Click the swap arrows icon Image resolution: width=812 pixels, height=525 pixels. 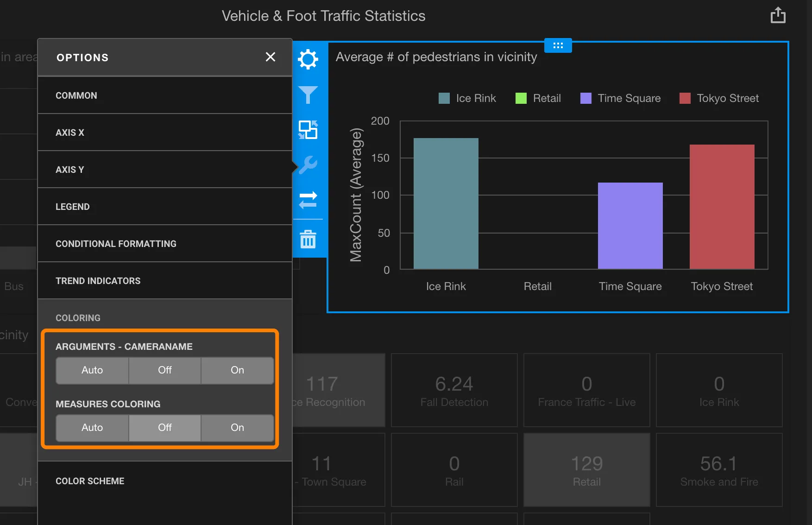(308, 200)
